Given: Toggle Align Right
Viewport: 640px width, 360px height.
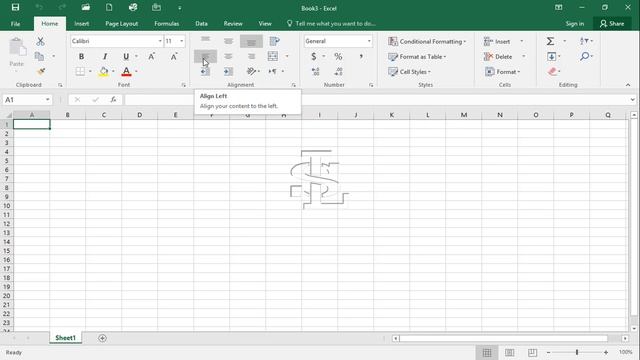Looking at the screenshot, I should pyautogui.click(x=251, y=56).
